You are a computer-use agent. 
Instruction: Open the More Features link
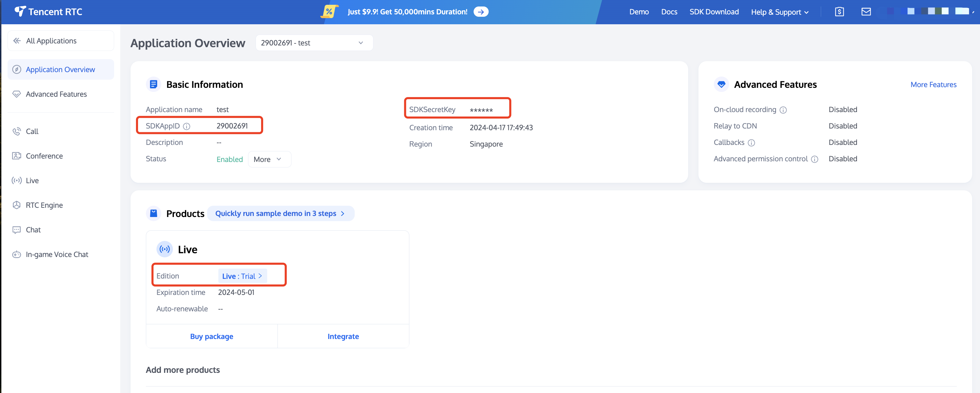933,84
